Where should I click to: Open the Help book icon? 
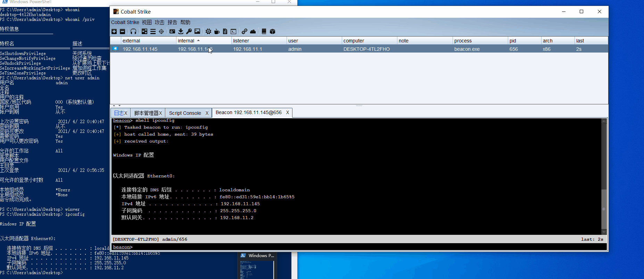264,32
